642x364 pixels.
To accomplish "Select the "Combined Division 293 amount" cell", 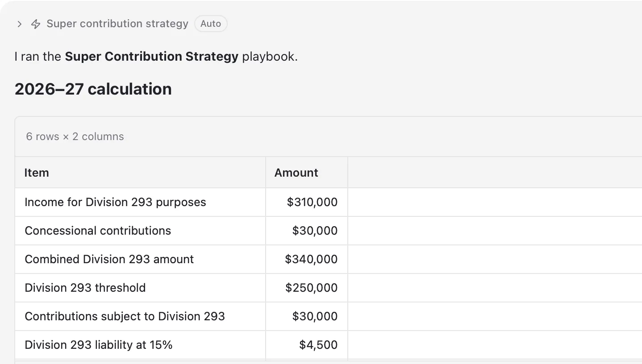I will [x=140, y=259].
